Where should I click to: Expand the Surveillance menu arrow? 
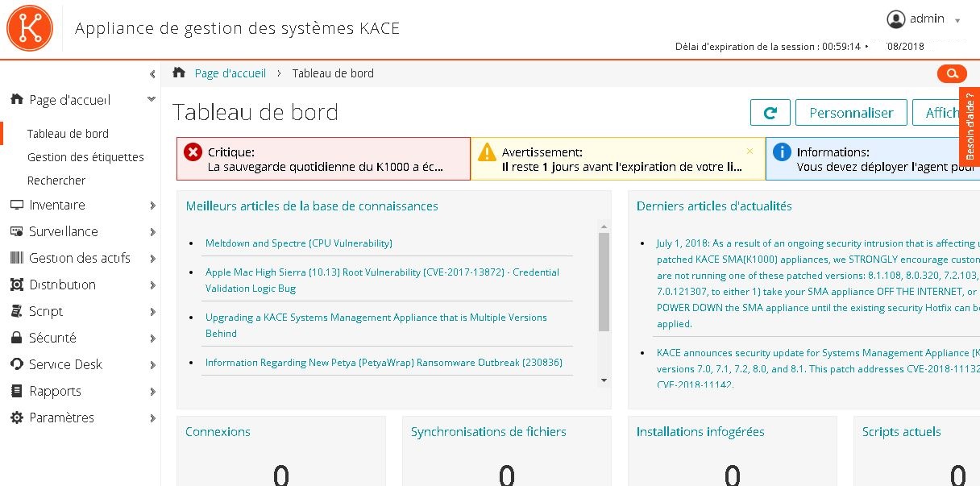click(x=152, y=232)
